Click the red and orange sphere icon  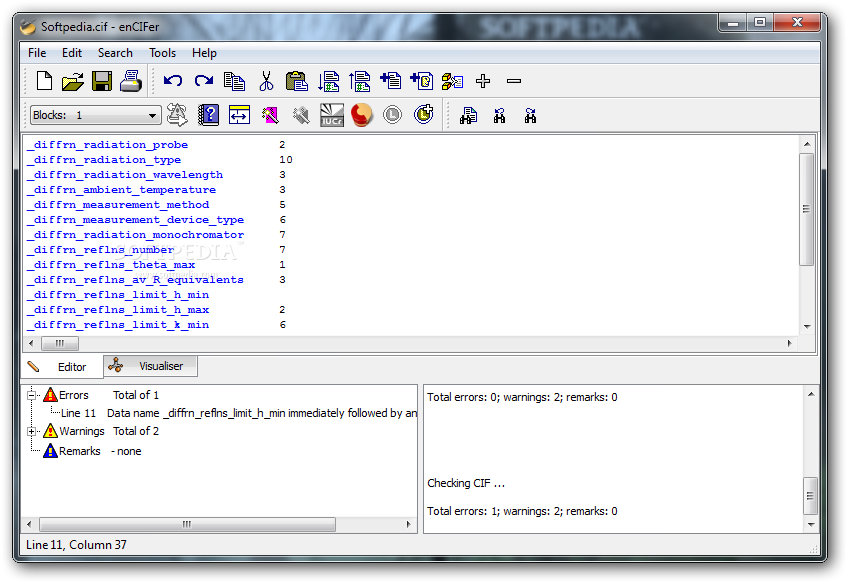(x=362, y=115)
